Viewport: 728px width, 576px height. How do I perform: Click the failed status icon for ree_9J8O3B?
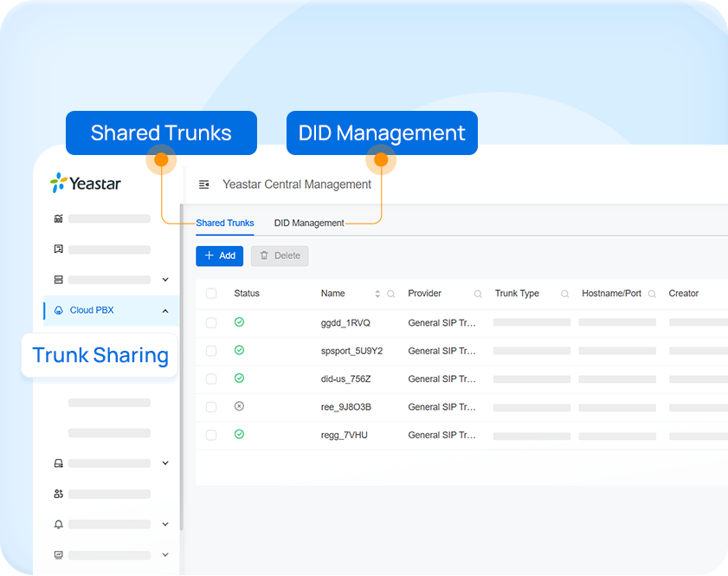coord(239,406)
